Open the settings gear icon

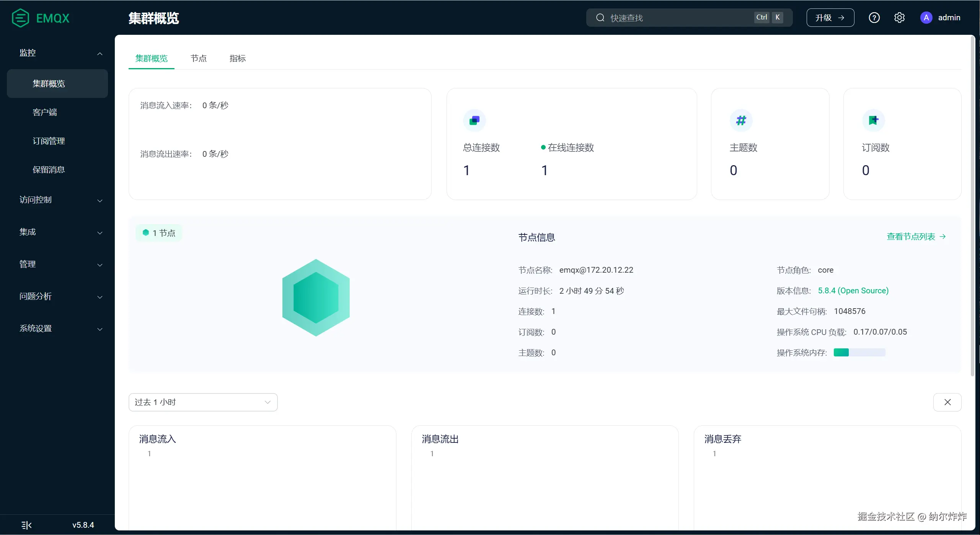pyautogui.click(x=899, y=18)
